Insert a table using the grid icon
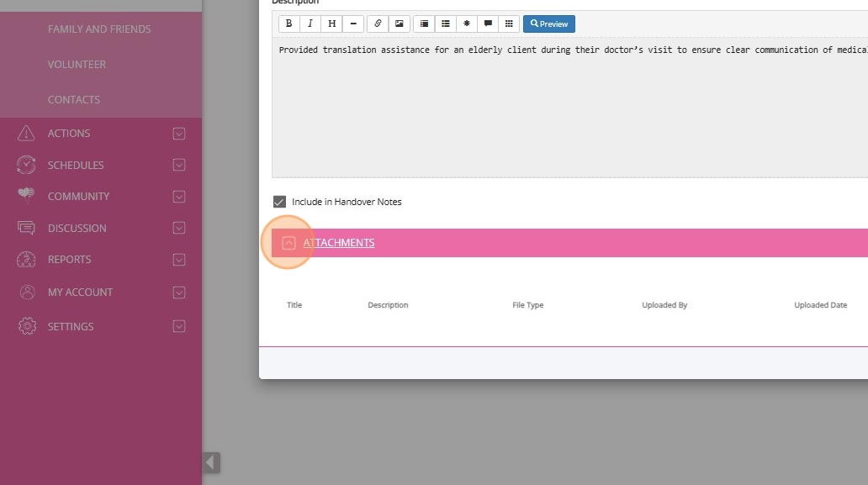This screenshot has width=868, height=485. coord(509,24)
